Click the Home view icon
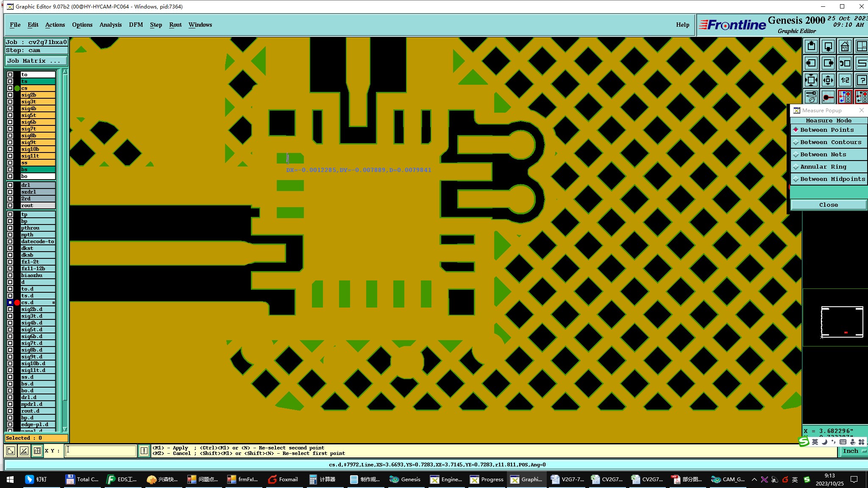Image resolution: width=868 pixels, height=488 pixels. 845,46
